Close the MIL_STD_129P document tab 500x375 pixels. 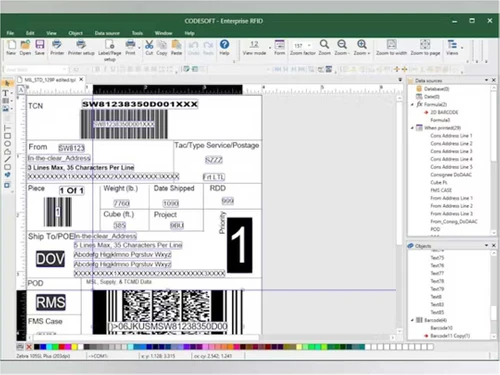pos(81,79)
